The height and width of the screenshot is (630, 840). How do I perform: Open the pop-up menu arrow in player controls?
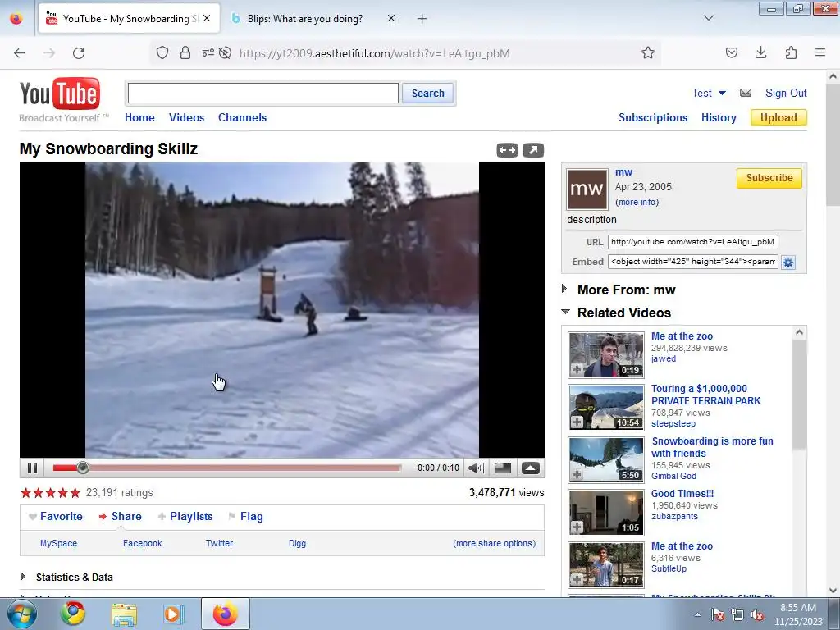531,468
